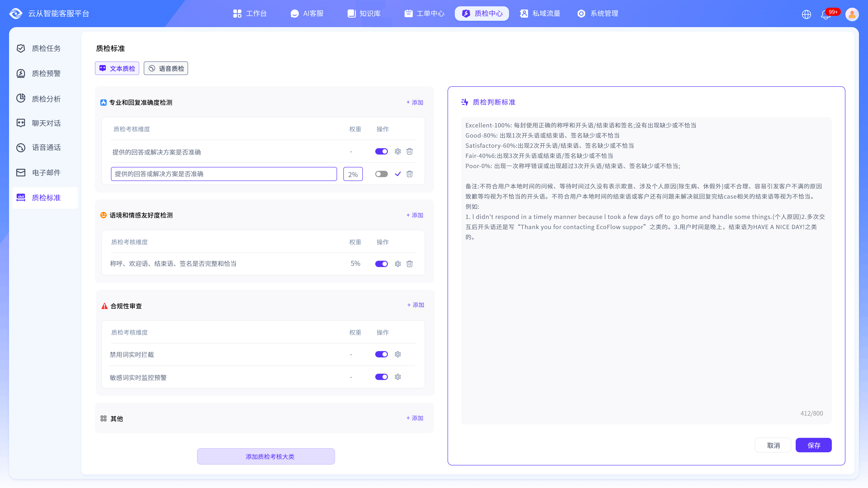The width and height of the screenshot is (868, 488).
Task: Click 取消 to cancel editing
Action: (773, 445)
